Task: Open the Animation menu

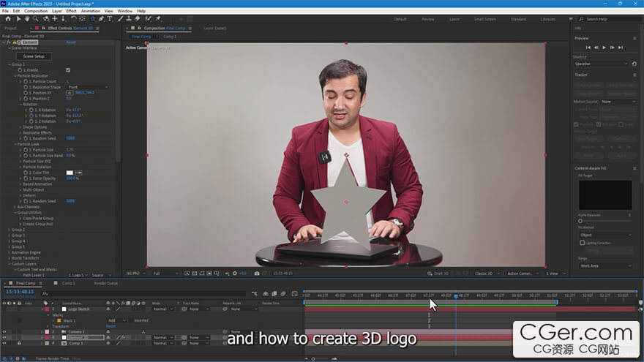Action: point(90,11)
